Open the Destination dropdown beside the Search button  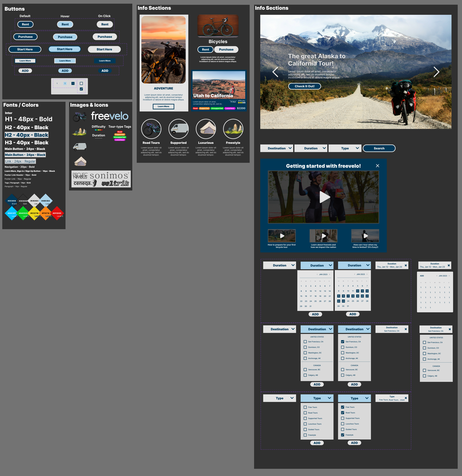coord(277,148)
